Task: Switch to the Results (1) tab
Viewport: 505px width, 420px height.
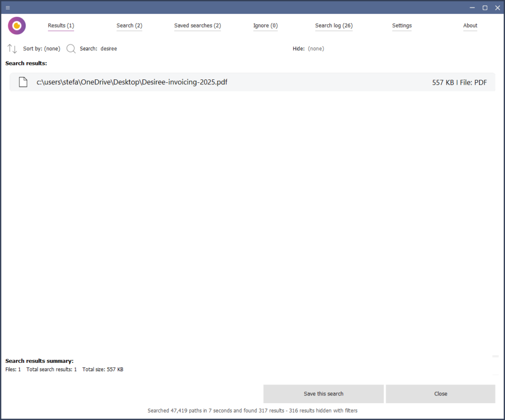Action: coord(61,26)
